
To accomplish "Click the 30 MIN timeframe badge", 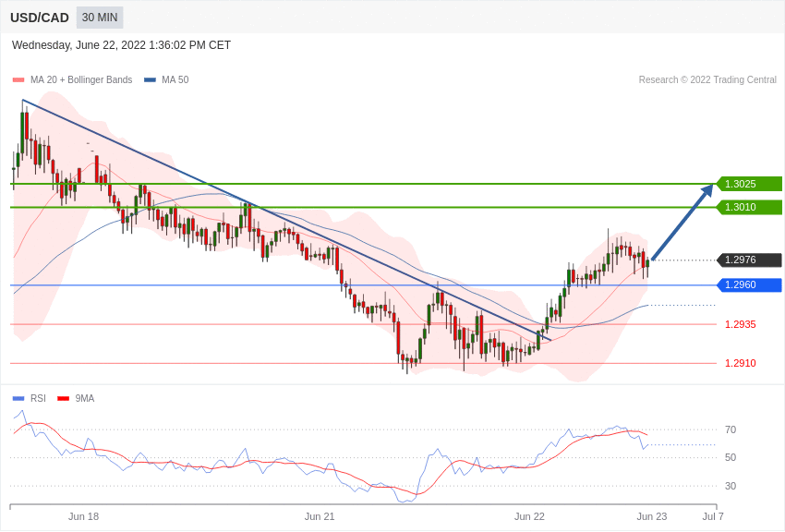I will (x=100, y=18).
